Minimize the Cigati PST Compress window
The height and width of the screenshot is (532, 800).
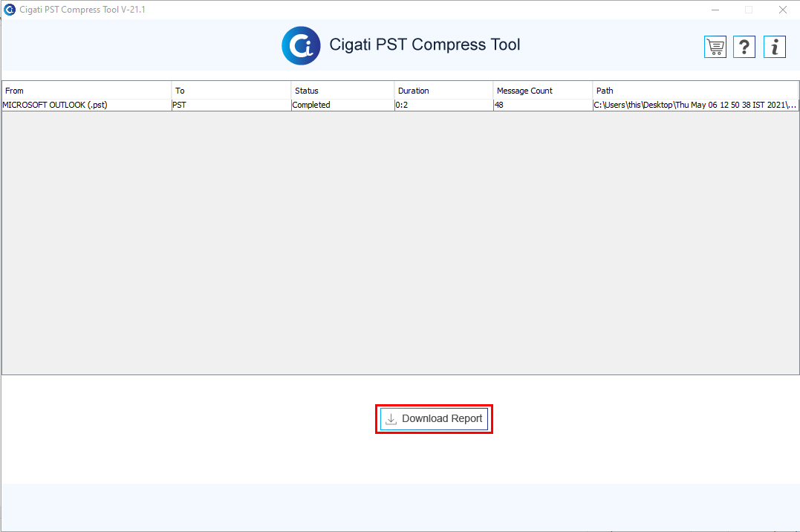pyautogui.click(x=715, y=10)
